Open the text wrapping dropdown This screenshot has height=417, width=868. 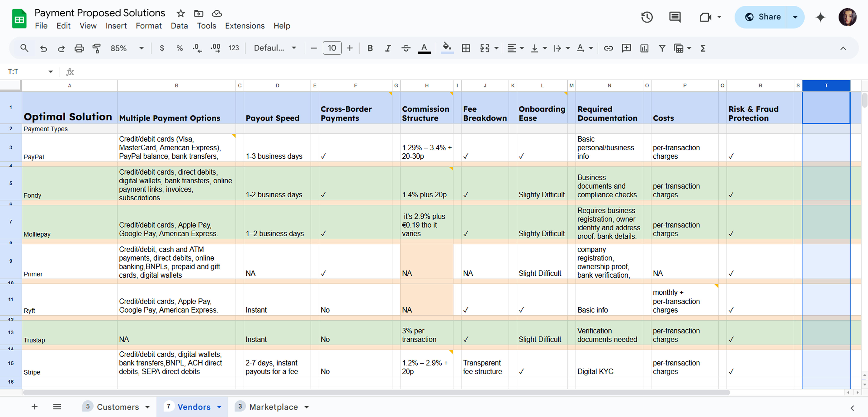click(x=561, y=48)
